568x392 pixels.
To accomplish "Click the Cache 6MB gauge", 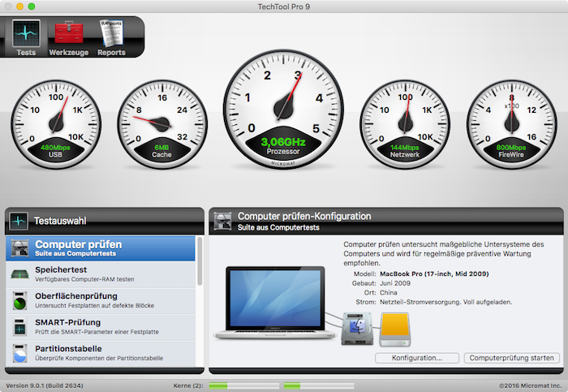I will coord(162,124).
